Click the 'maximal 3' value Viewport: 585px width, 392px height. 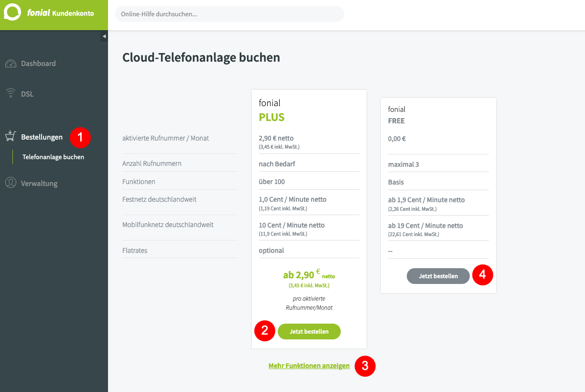[x=403, y=164]
